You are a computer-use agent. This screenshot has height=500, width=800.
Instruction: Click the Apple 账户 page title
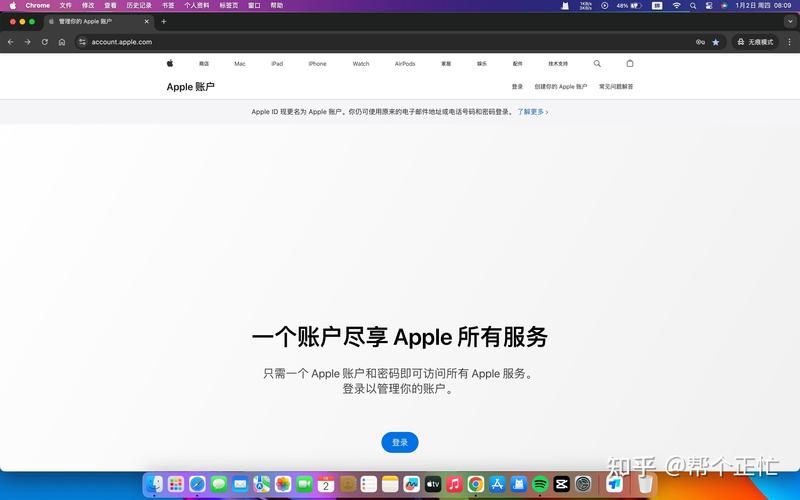(x=190, y=87)
